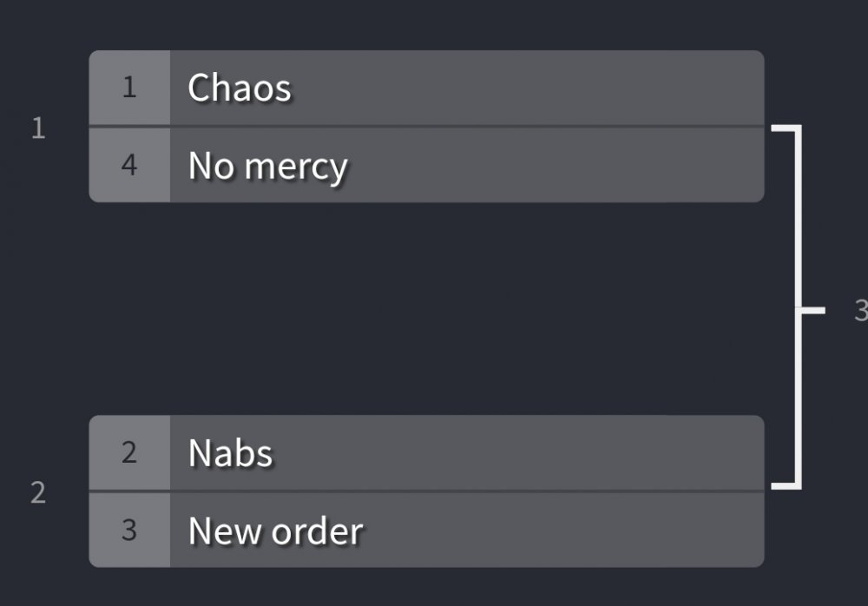Viewport: 868px width, 606px height.
Task: Click divider between Chaos and No mercy
Action: click(x=425, y=127)
